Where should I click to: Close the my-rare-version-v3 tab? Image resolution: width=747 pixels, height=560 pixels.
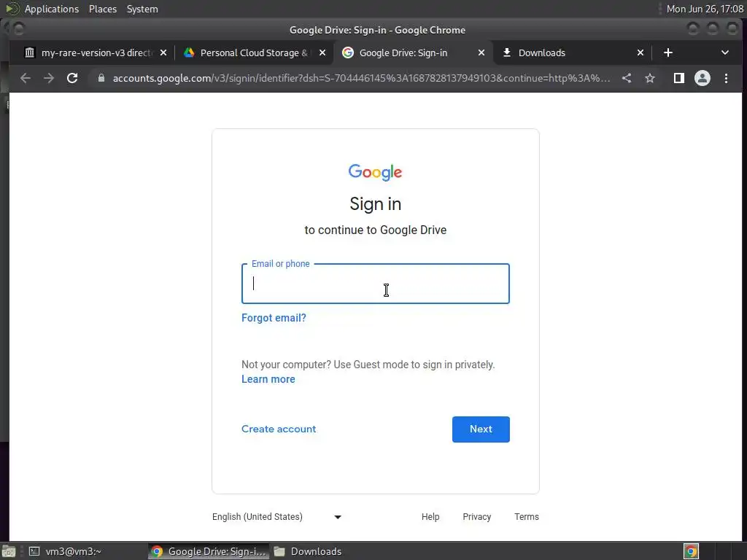click(163, 52)
